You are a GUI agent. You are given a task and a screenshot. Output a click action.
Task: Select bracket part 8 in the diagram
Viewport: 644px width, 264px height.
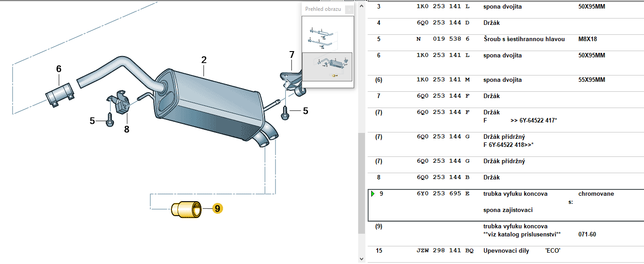tap(118, 104)
